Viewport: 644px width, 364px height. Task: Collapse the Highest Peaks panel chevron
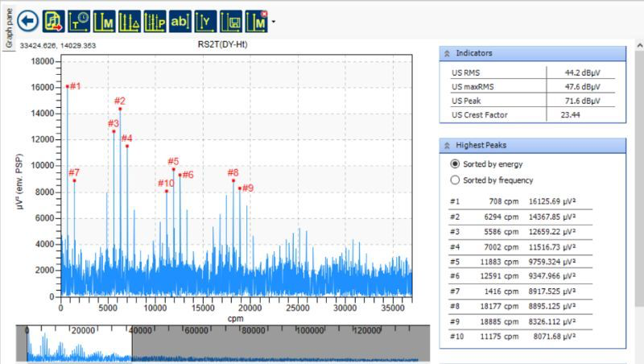click(447, 146)
